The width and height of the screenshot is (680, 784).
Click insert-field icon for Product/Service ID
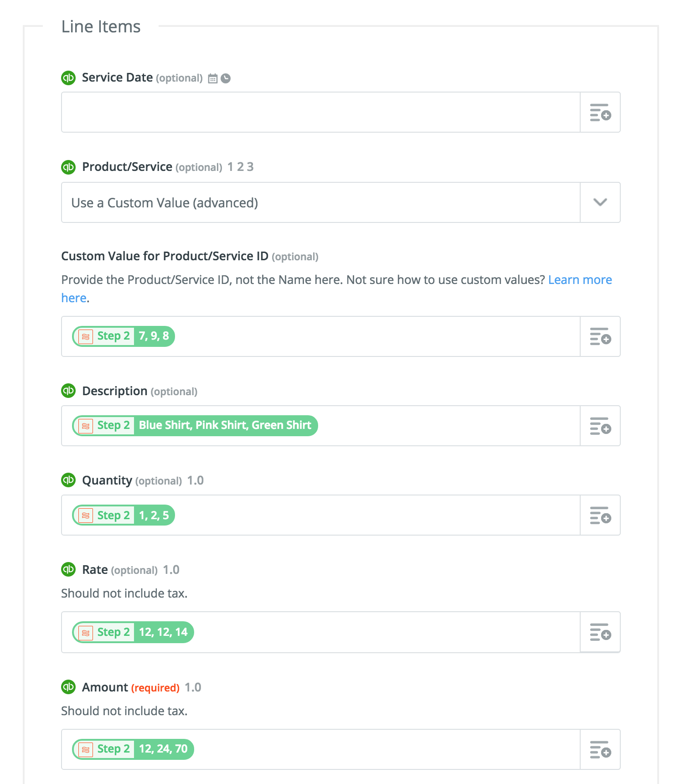(600, 336)
